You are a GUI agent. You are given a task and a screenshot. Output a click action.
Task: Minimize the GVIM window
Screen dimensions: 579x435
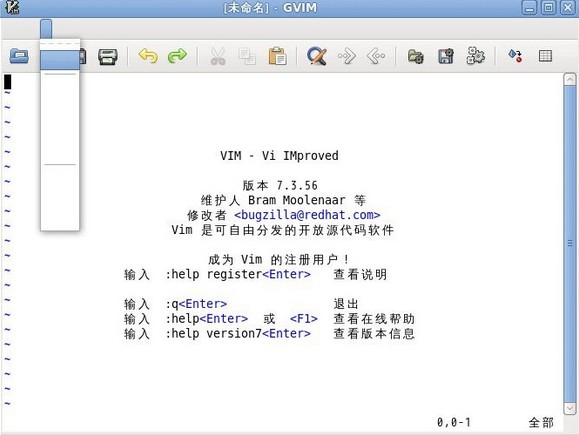pos(529,8)
